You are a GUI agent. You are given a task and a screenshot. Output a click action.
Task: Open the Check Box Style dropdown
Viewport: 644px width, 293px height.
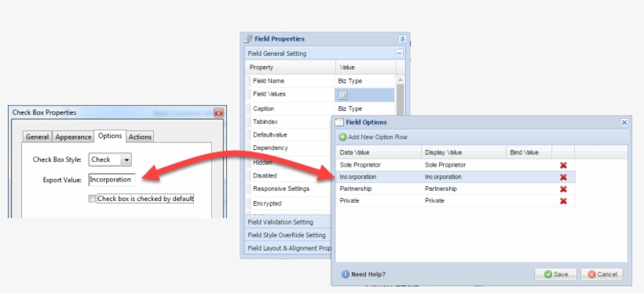[x=126, y=160]
